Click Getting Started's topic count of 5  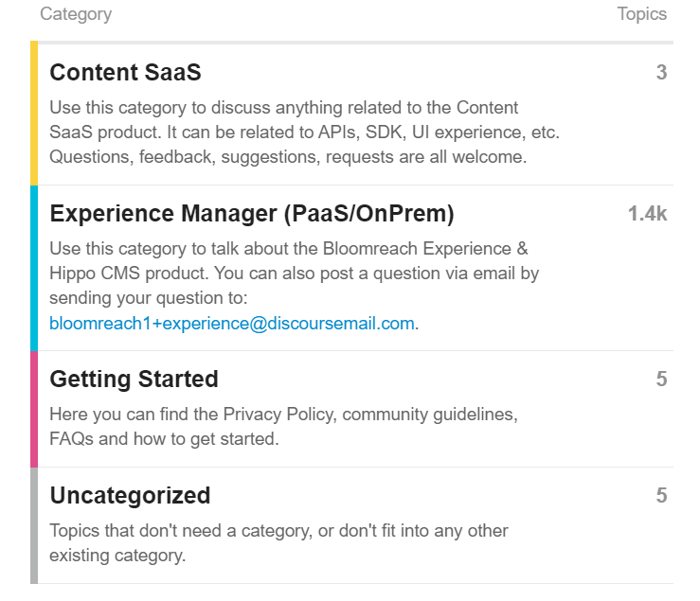(x=661, y=380)
